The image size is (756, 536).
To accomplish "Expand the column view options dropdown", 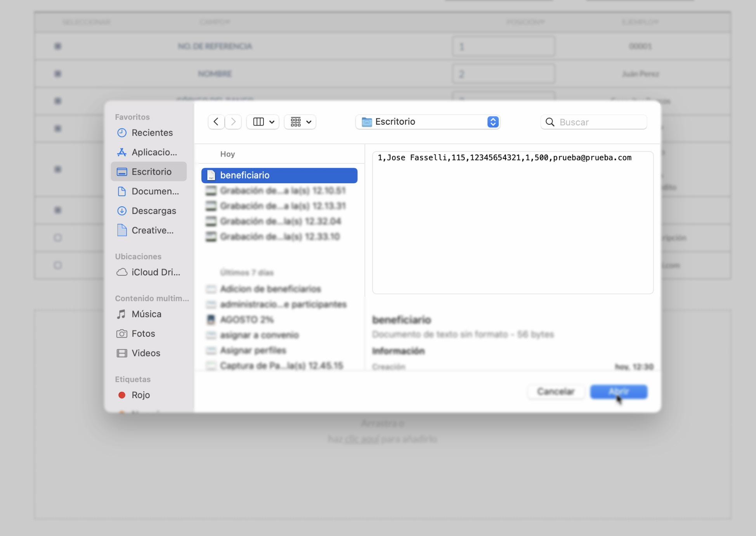I will click(x=263, y=122).
